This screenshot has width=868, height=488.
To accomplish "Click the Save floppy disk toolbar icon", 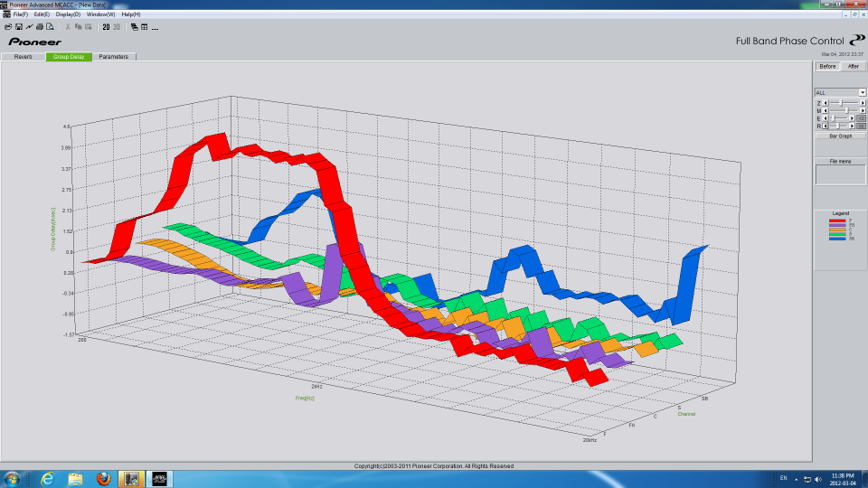I will coord(19,26).
